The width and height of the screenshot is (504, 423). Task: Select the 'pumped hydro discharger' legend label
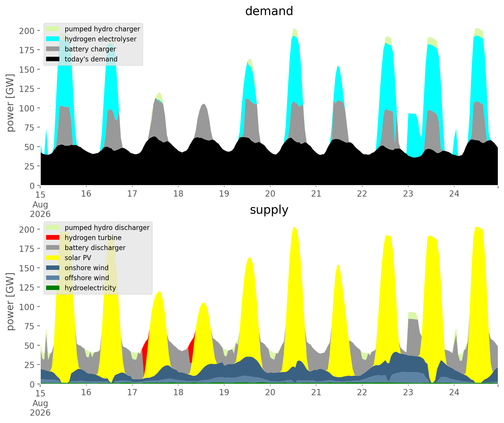[x=107, y=228]
